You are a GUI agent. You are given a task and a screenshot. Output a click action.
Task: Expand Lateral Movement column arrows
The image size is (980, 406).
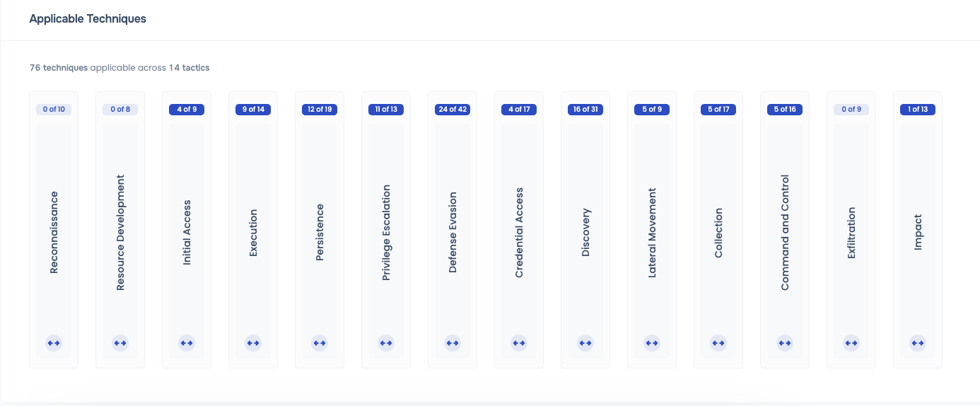pos(652,343)
